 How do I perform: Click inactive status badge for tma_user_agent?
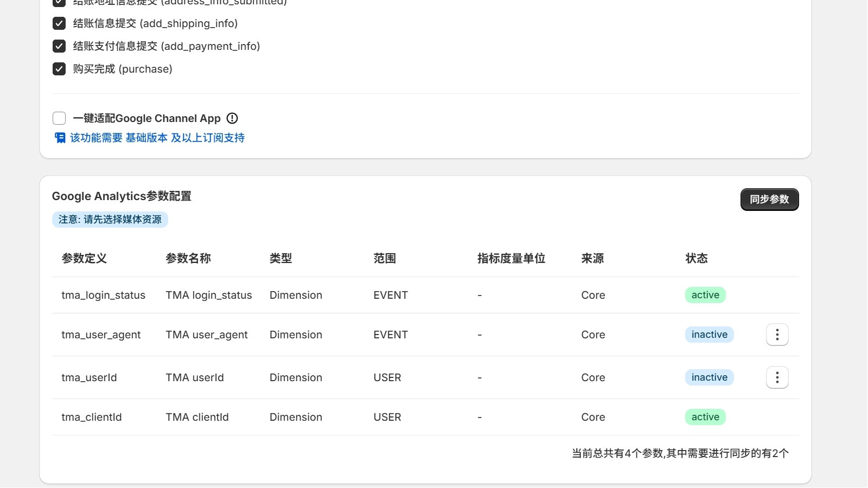pos(709,335)
